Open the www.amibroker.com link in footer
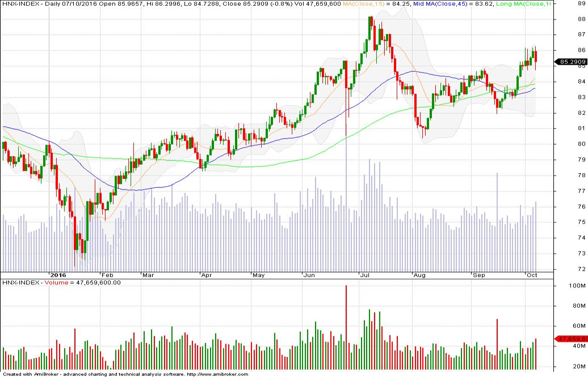Viewport: 588px width, 377px height. (217, 374)
